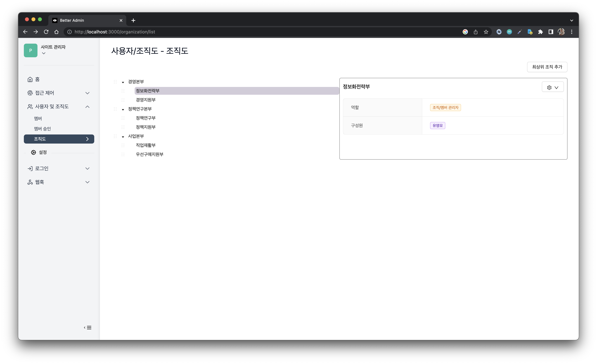Screen dimensions: 597x364
Task: Collapse the 정책연구본부 tree node
Action: [123, 109]
